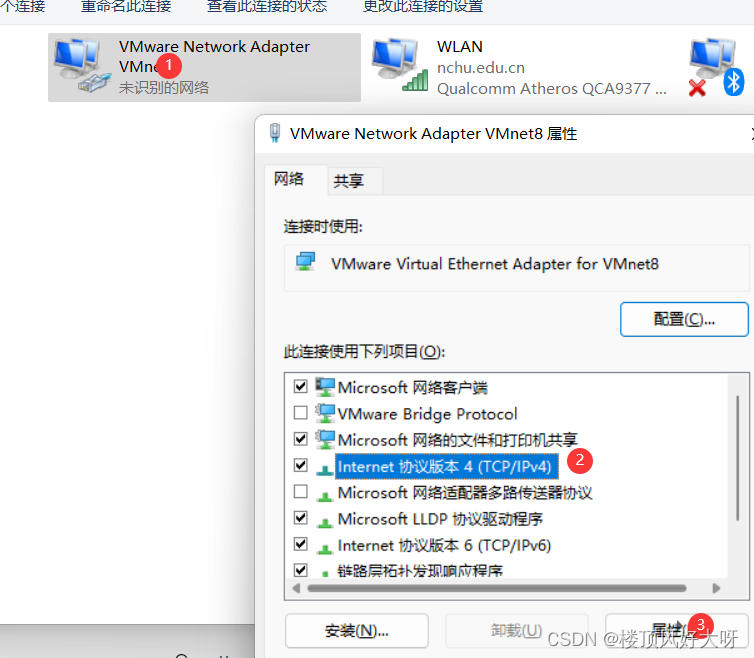Image resolution: width=754 pixels, height=658 pixels.
Task: Enable the VMware Bridge Protocol checkbox
Action: click(301, 413)
